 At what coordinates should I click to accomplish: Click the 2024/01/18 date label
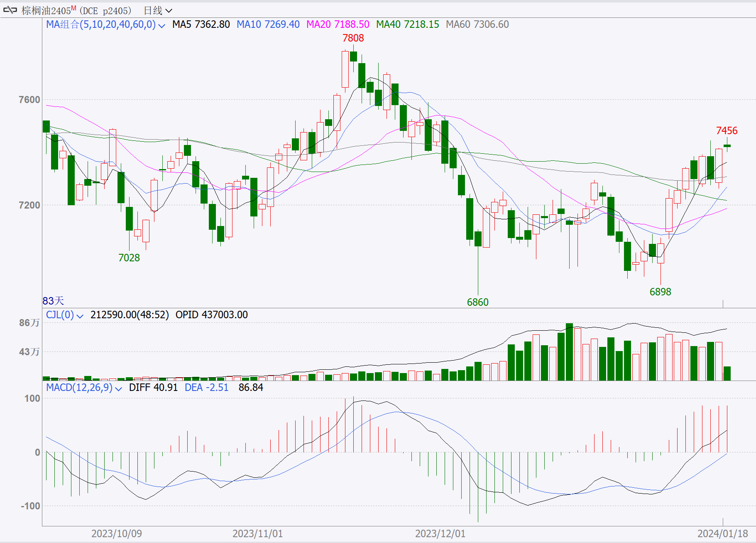(723, 534)
